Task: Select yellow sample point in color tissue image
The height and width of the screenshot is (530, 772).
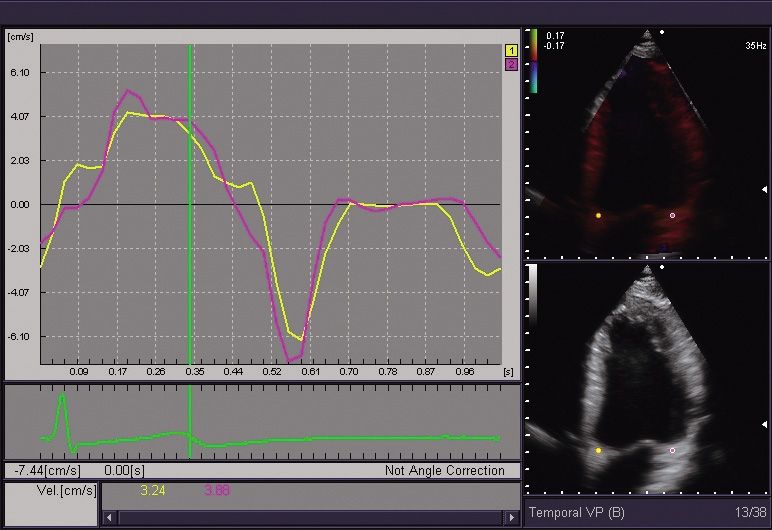Action: [x=599, y=215]
